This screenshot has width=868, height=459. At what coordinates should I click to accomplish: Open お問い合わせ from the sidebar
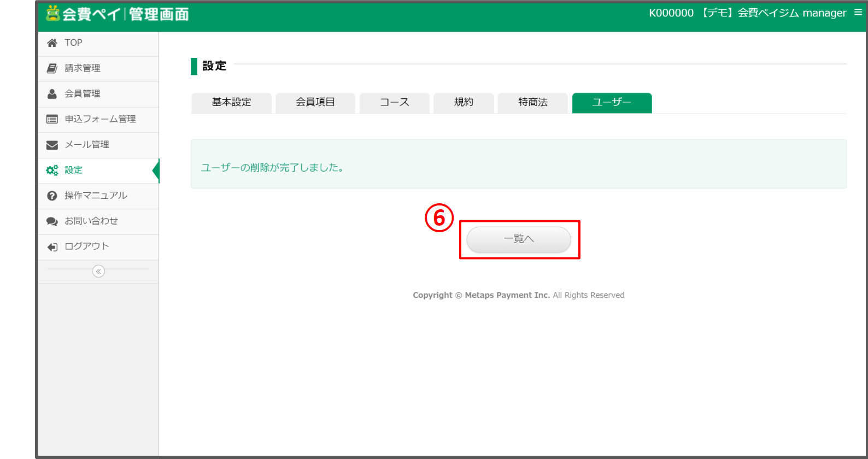click(x=98, y=222)
